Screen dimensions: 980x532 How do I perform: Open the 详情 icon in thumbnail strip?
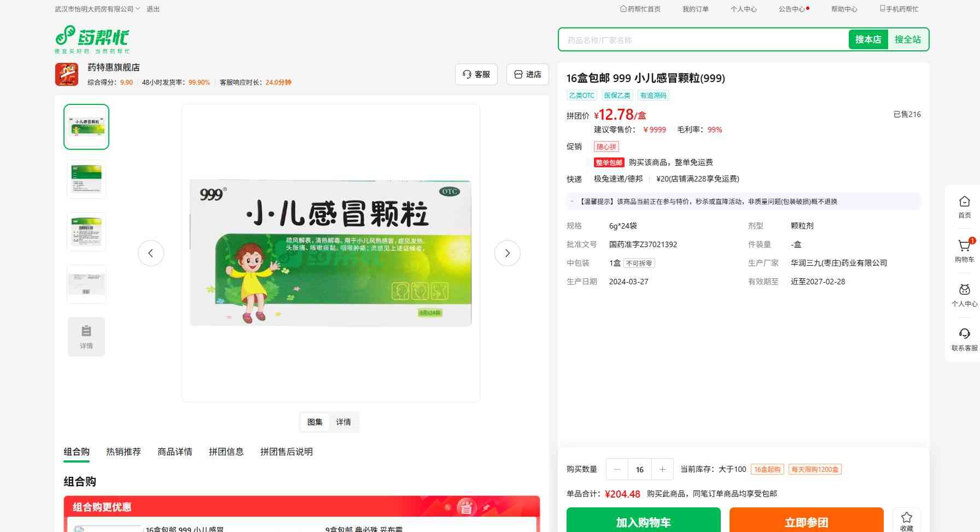click(x=86, y=337)
